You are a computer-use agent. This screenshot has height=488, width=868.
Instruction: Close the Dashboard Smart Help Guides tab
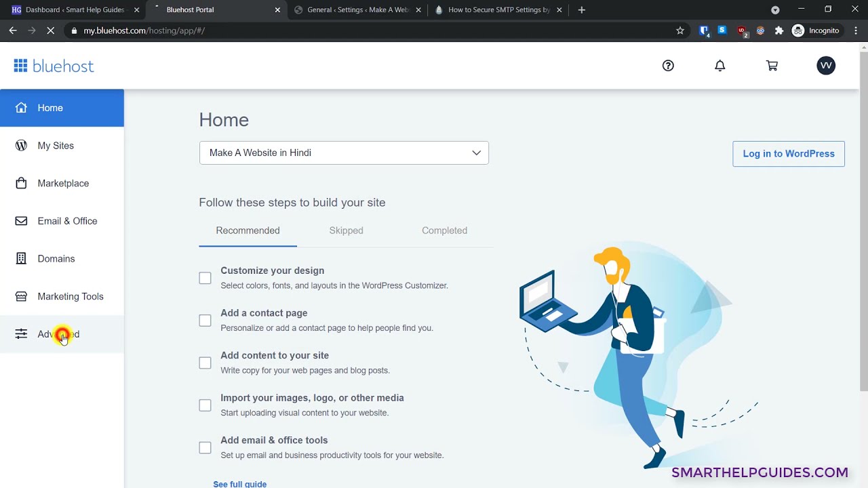click(x=136, y=10)
